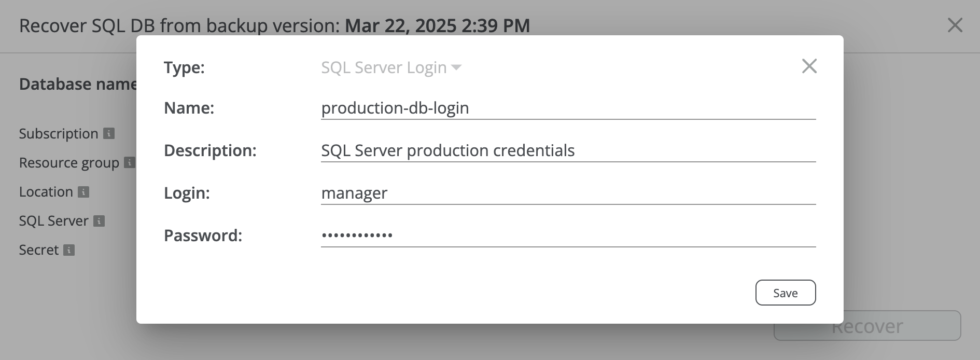Focus the Description text field
980x360 pixels.
click(x=568, y=150)
